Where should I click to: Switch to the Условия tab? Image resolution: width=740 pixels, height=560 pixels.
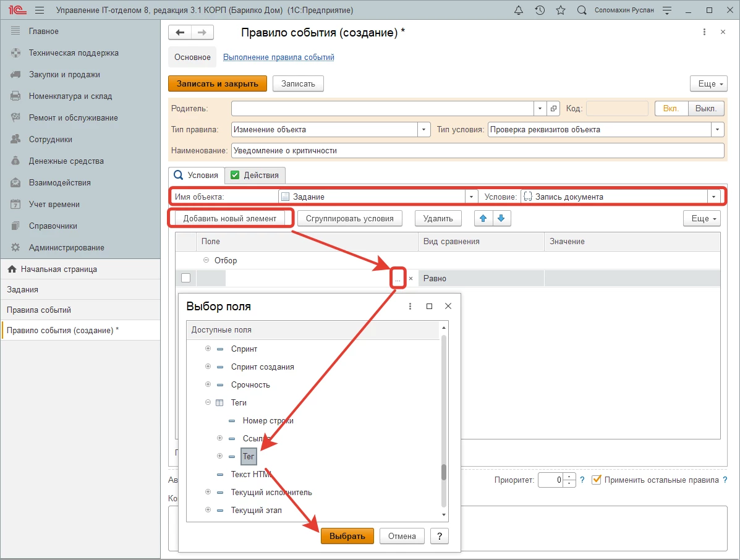point(197,176)
